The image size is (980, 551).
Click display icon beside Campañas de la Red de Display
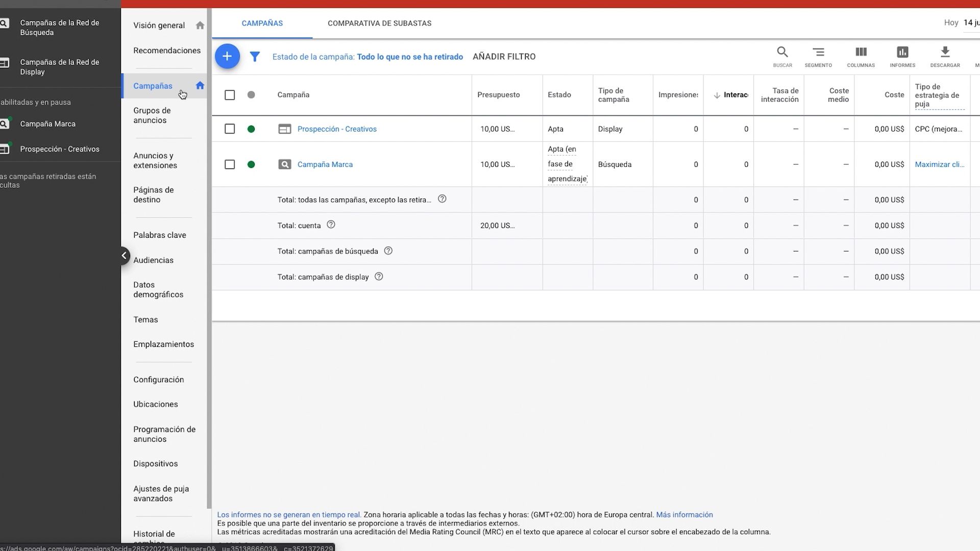click(x=4, y=63)
